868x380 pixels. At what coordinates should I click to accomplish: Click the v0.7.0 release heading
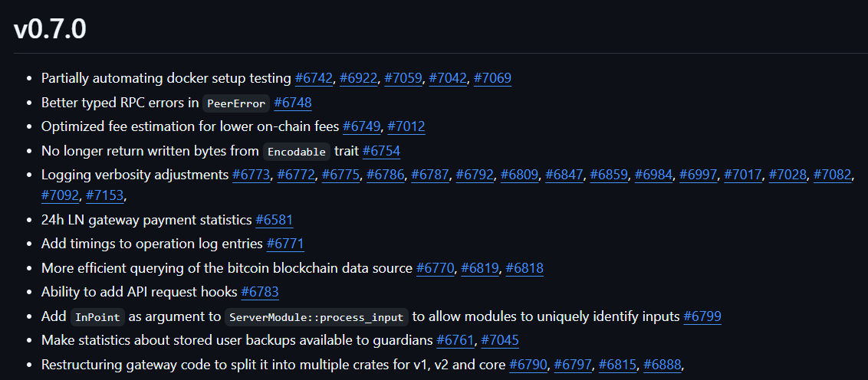tap(50, 29)
